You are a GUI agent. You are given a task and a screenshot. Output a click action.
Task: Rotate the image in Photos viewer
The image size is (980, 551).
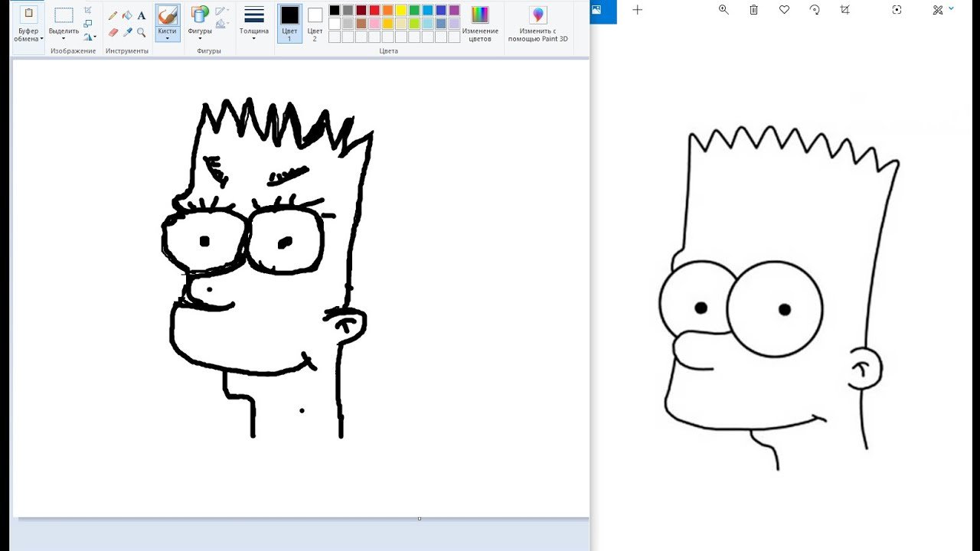tap(815, 10)
